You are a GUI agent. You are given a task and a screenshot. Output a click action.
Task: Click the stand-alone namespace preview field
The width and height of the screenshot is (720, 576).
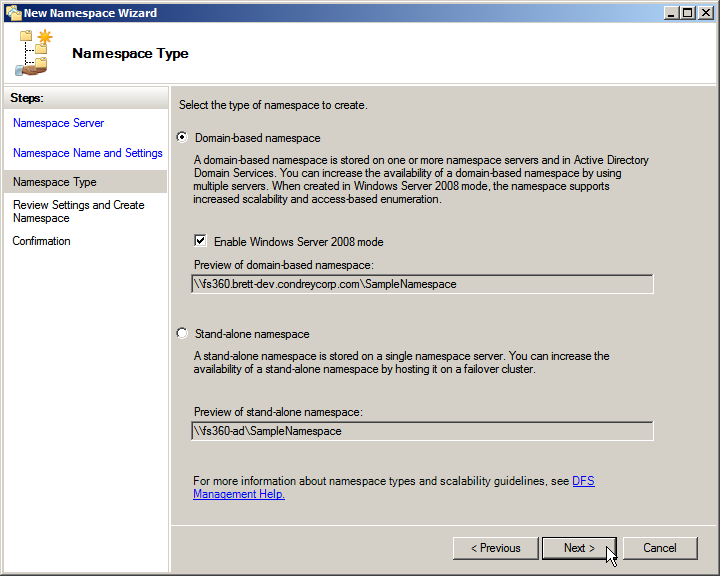click(x=422, y=431)
